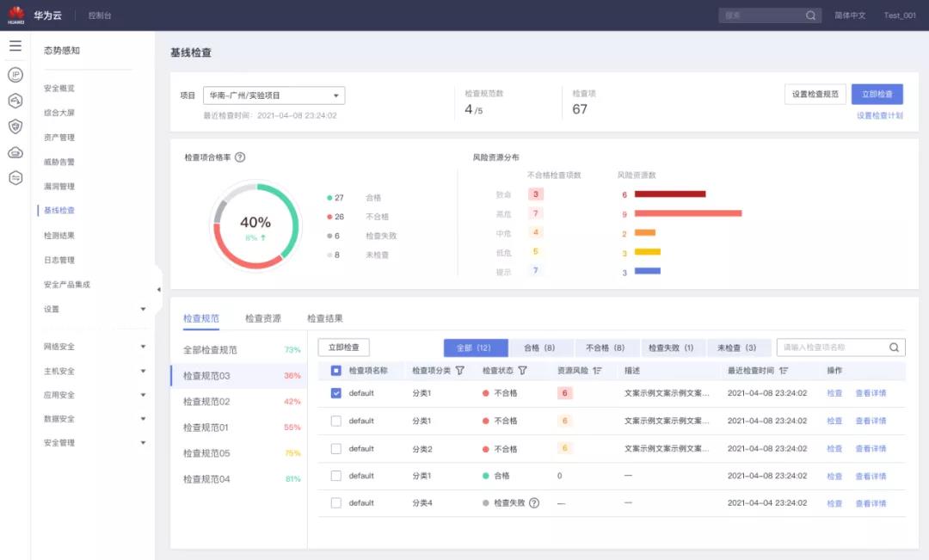Open the hamburger menu at top left
This screenshot has width=929, height=560.
tap(15, 46)
